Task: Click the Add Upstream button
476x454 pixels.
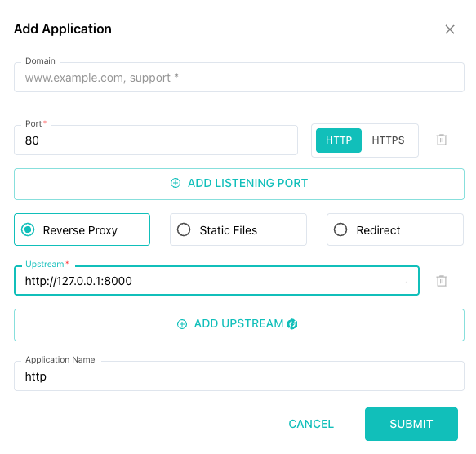Action: pos(239,325)
